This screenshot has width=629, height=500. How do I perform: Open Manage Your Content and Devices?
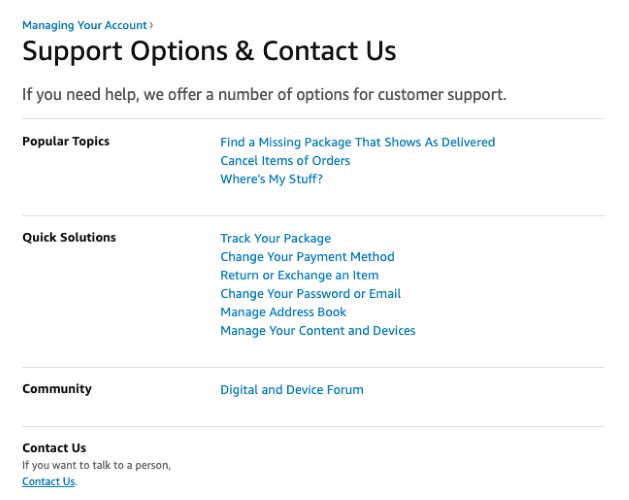pos(317,330)
